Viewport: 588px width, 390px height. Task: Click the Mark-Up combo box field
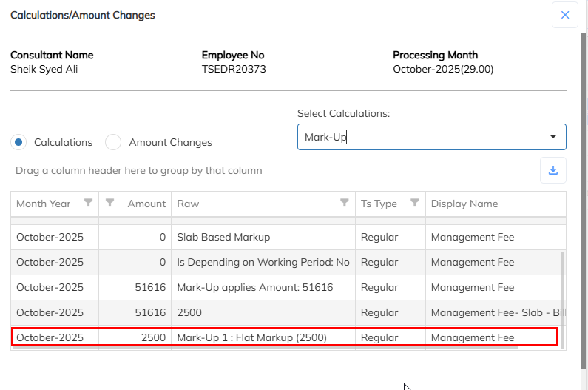pos(422,137)
